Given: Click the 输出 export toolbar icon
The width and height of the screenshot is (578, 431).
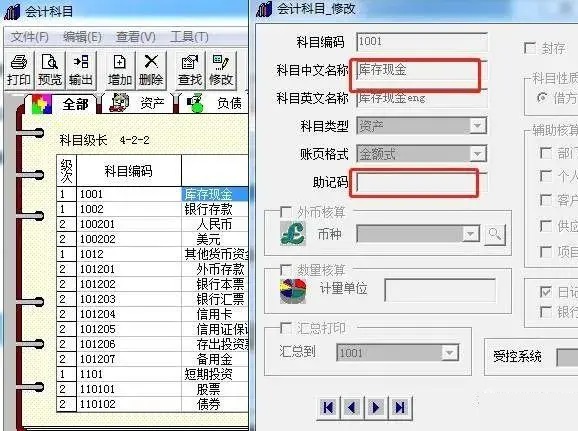Looking at the screenshot, I should coord(81,70).
